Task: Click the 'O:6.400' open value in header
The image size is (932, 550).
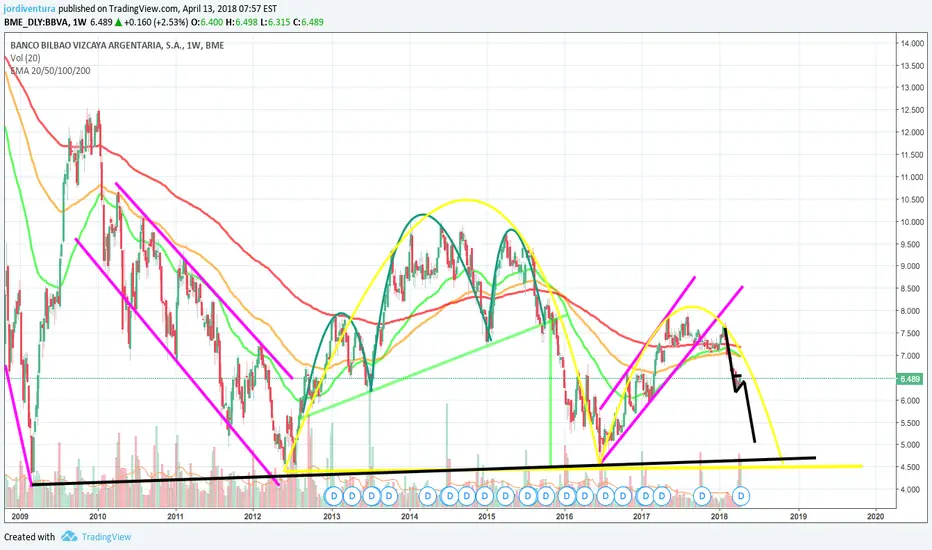Action: click(x=206, y=22)
